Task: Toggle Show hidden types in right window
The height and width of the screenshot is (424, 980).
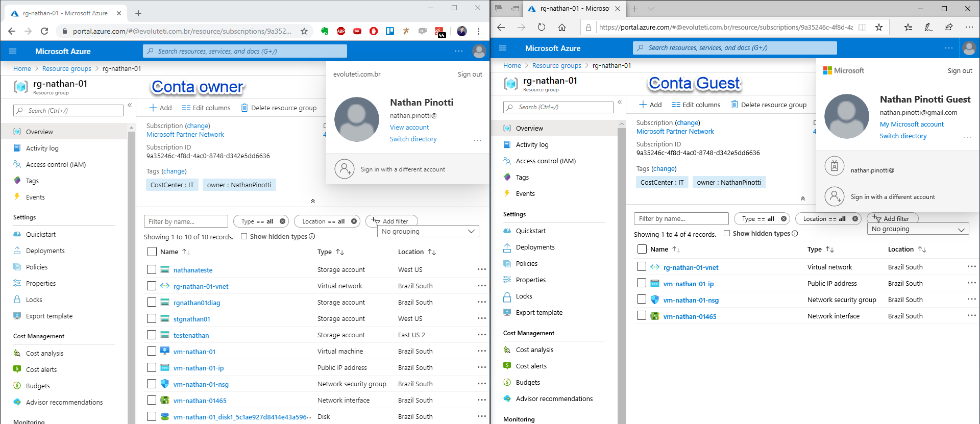Action: pyautogui.click(x=727, y=233)
